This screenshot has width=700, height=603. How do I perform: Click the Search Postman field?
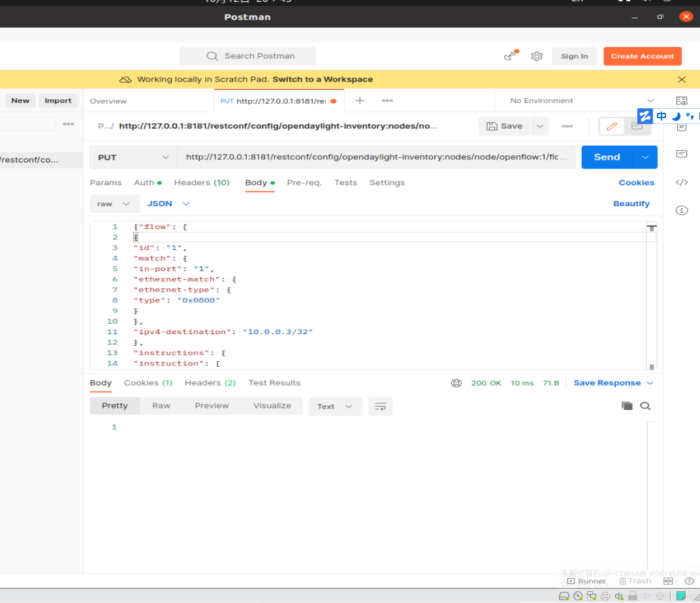pos(247,56)
